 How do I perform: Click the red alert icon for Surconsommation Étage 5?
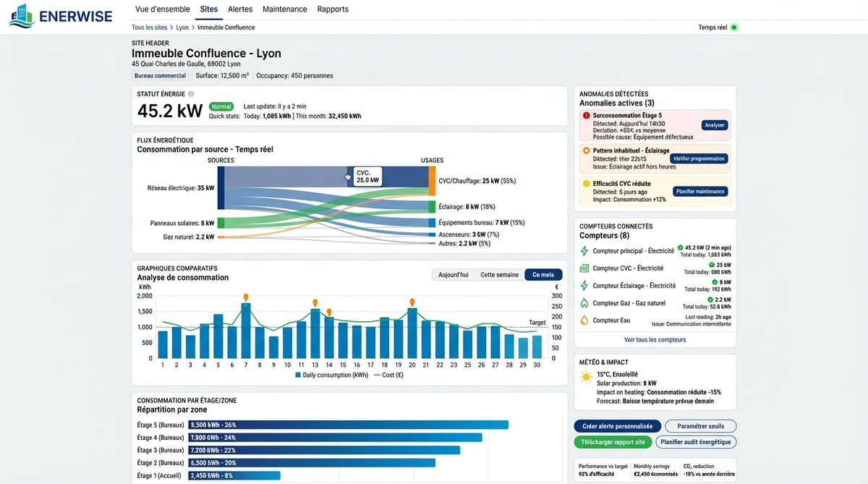[x=586, y=116]
